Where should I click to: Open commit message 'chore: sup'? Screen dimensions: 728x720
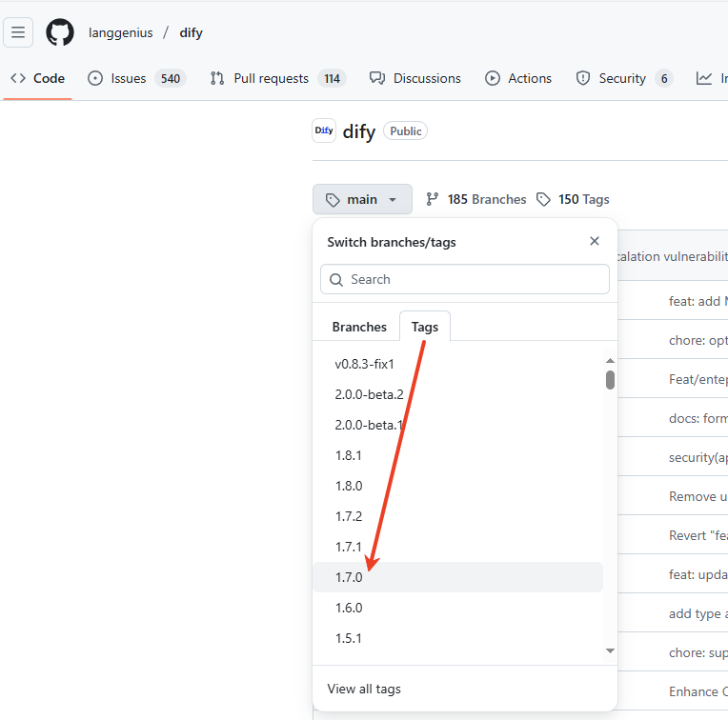698,652
